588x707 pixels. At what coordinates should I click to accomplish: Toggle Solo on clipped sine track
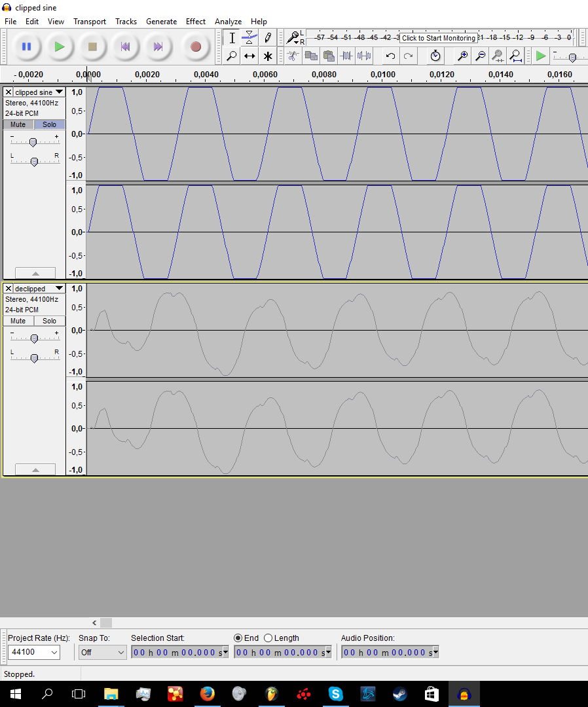click(x=50, y=124)
